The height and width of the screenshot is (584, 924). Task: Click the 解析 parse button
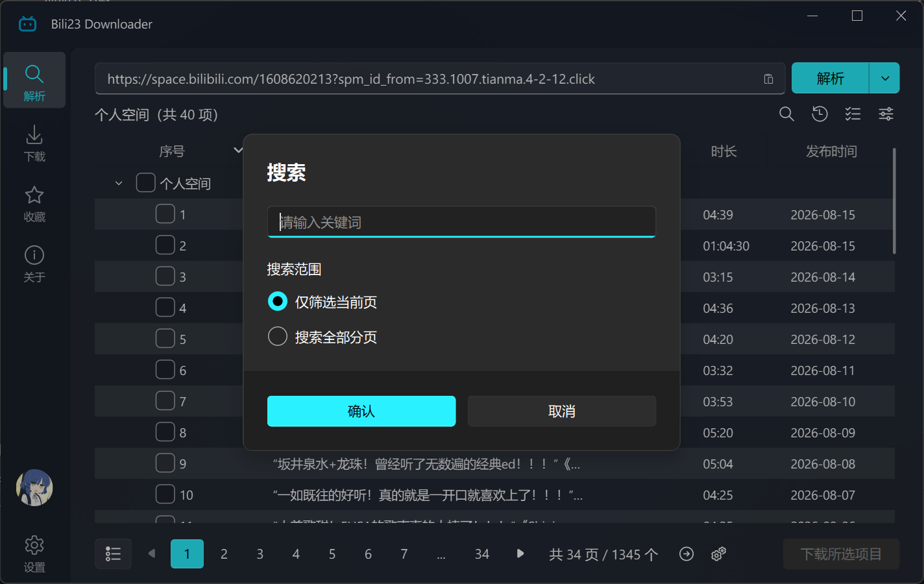tap(830, 79)
